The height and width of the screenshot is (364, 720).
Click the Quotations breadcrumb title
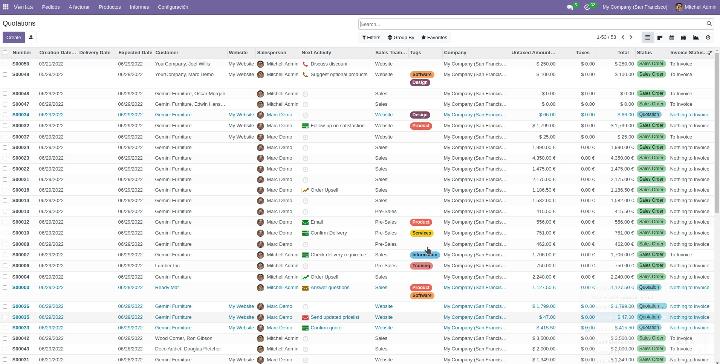click(19, 23)
